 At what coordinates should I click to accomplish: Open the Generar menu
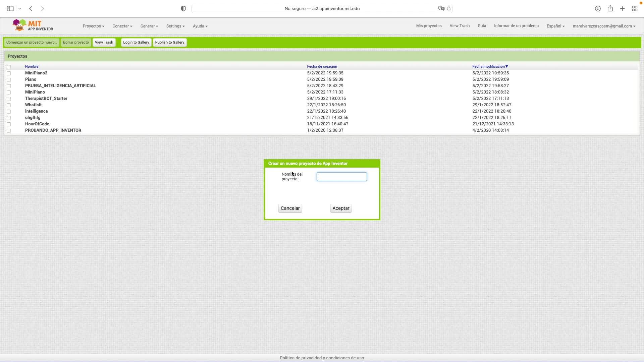pyautogui.click(x=149, y=26)
